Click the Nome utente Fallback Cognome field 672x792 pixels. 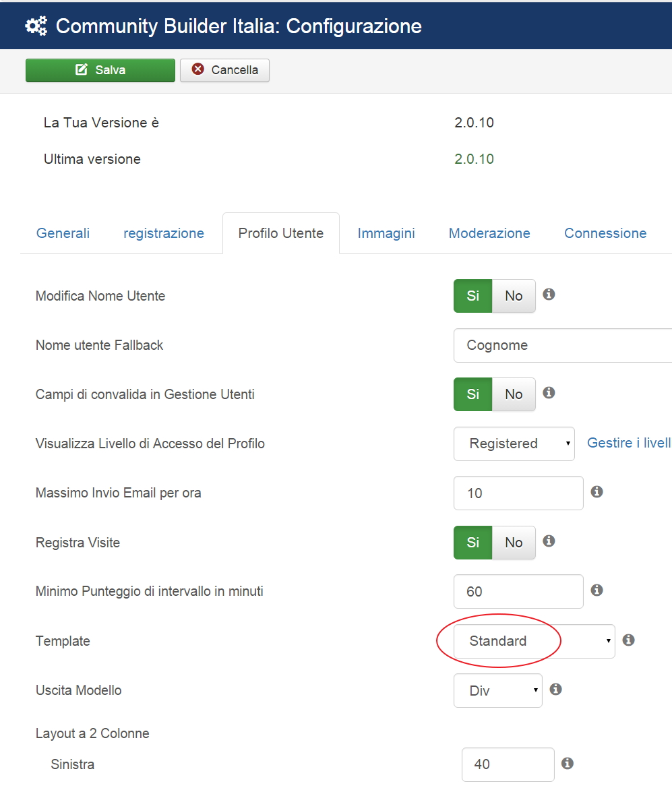point(563,345)
